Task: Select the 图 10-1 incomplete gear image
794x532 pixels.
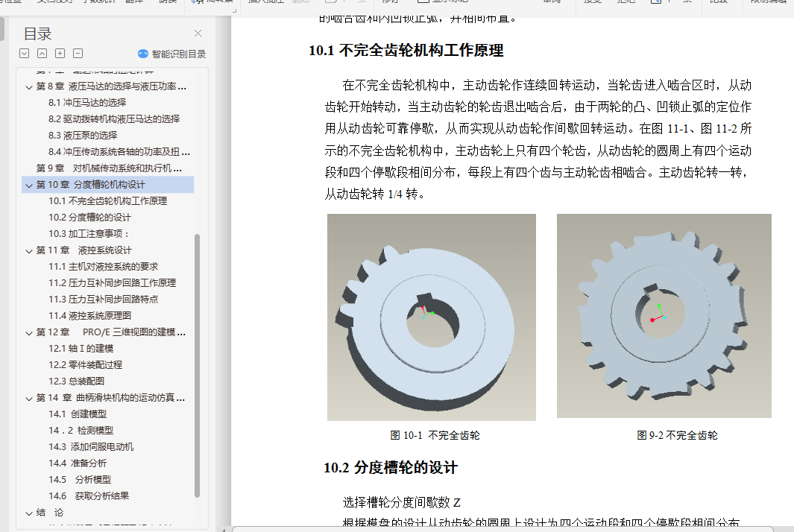Action: click(432, 317)
